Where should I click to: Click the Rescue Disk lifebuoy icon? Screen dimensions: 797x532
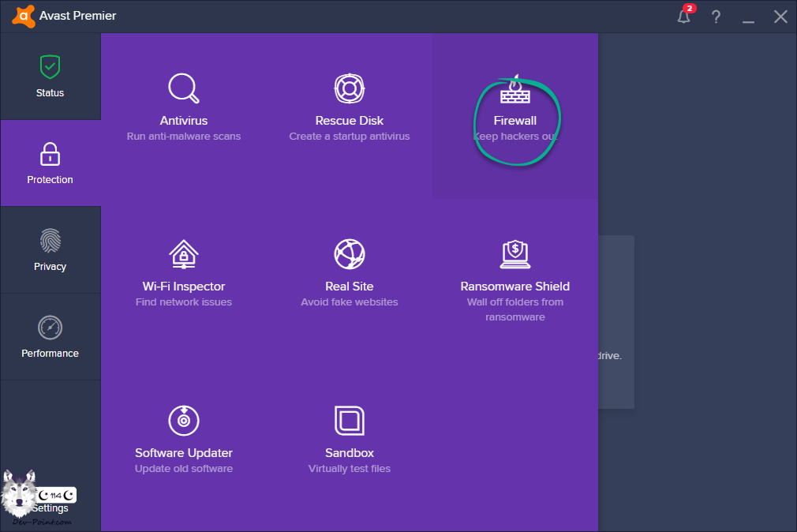(x=349, y=88)
